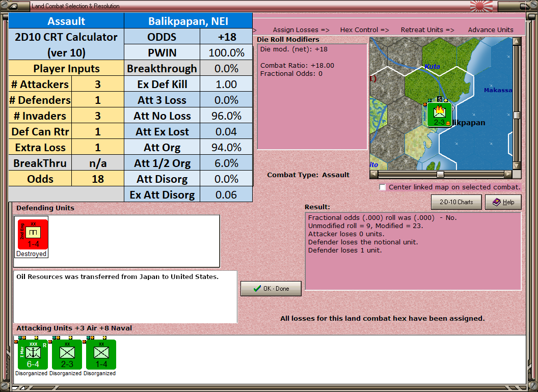Go to the Retreat Units step
The width and height of the screenshot is (538, 392).
click(427, 30)
